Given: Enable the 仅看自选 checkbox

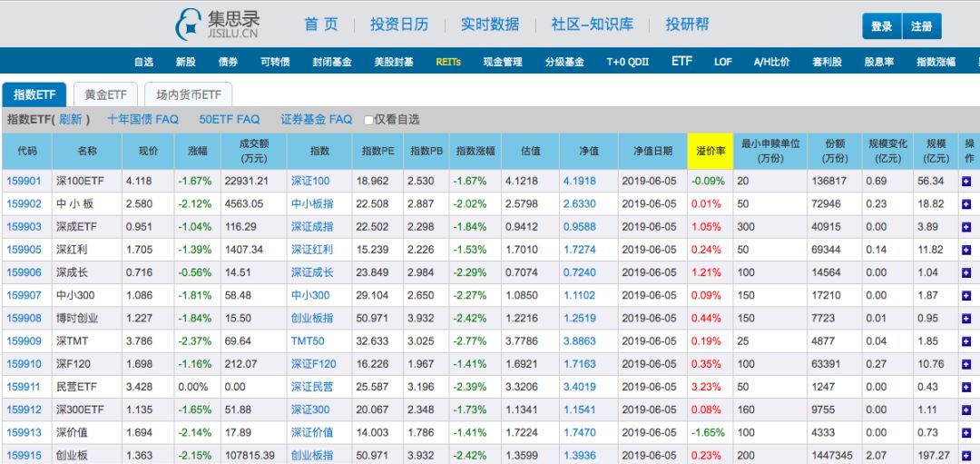Looking at the screenshot, I should point(368,120).
